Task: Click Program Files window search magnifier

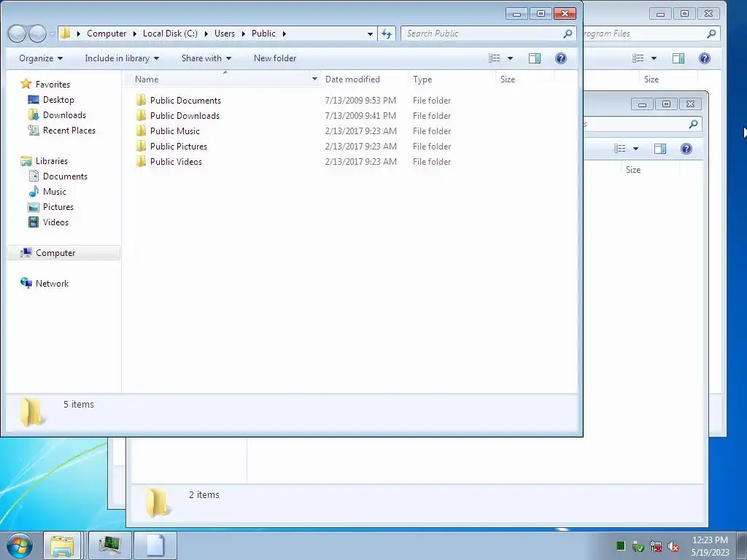Action: click(x=711, y=34)
